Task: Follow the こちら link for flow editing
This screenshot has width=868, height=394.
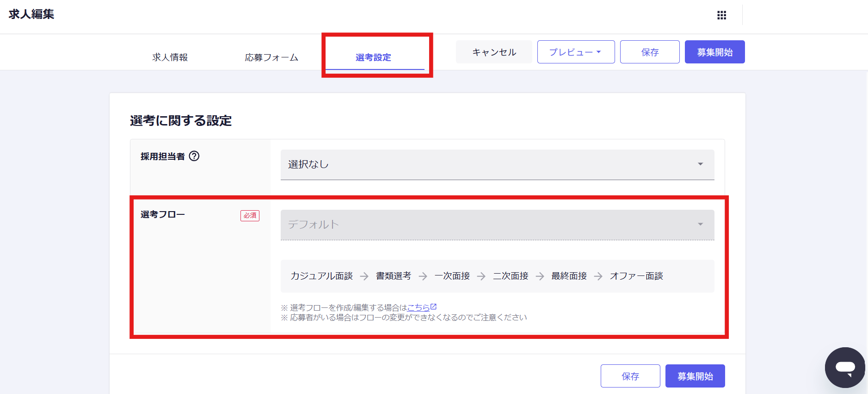Action: click(418, 307)
